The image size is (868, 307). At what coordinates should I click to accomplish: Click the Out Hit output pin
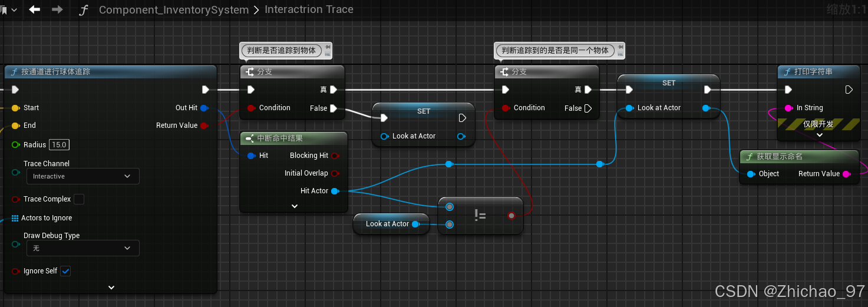pos(204,108)
